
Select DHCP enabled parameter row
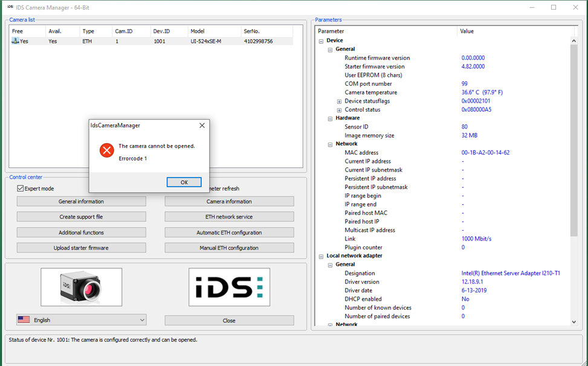[444, 299]
